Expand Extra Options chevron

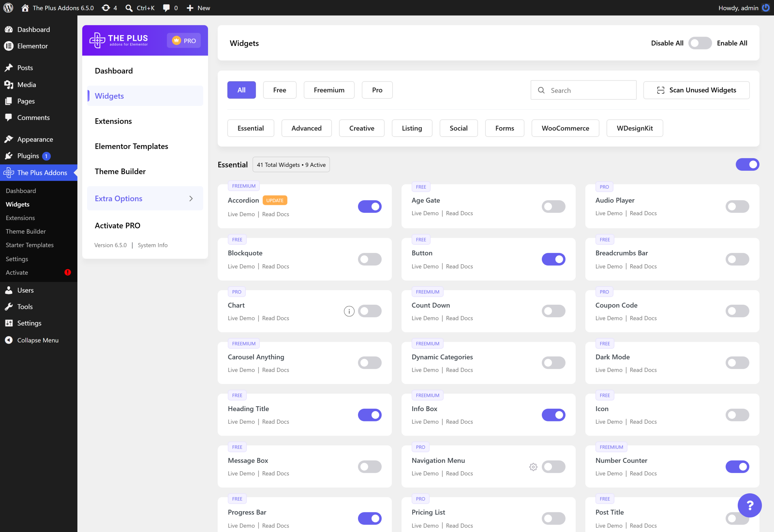191,198
